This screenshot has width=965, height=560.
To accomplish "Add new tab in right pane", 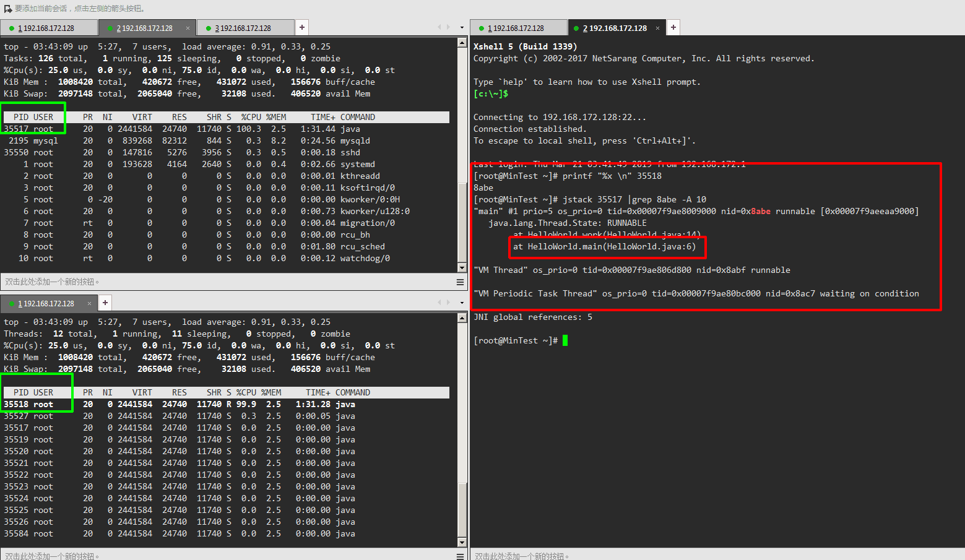I will coord(673,27).
